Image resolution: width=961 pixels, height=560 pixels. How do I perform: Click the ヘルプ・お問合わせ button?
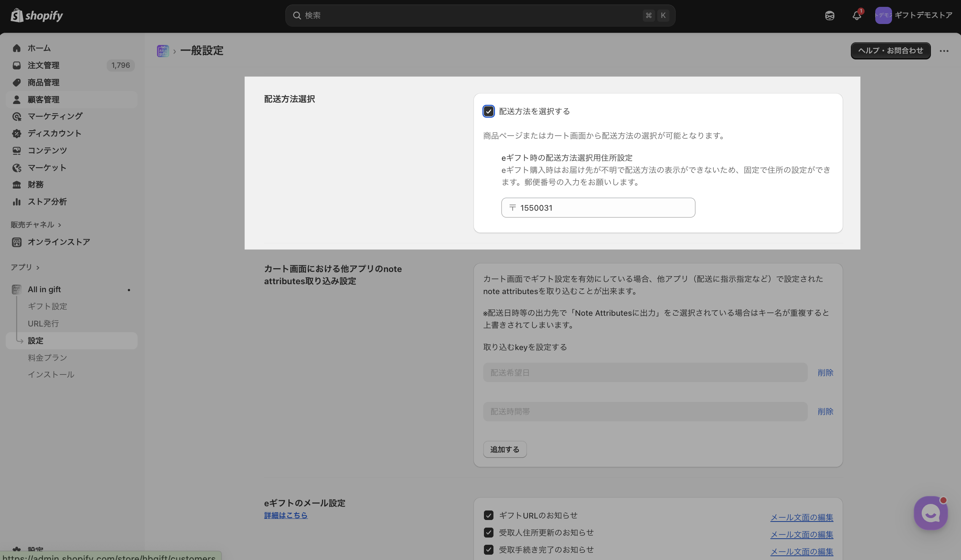pyautogui.click(x=891, y=51)
